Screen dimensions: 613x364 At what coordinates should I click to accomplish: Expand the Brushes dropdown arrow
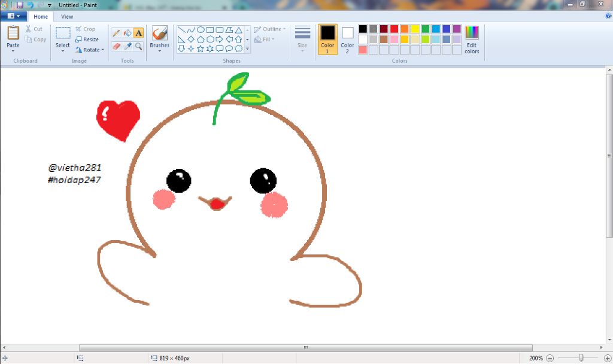point(159,51)
